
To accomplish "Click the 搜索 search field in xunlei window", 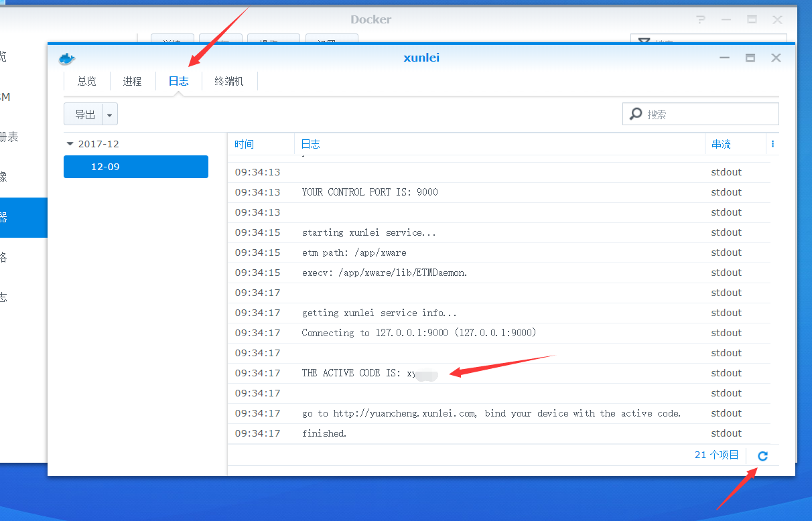I will 701,114.
